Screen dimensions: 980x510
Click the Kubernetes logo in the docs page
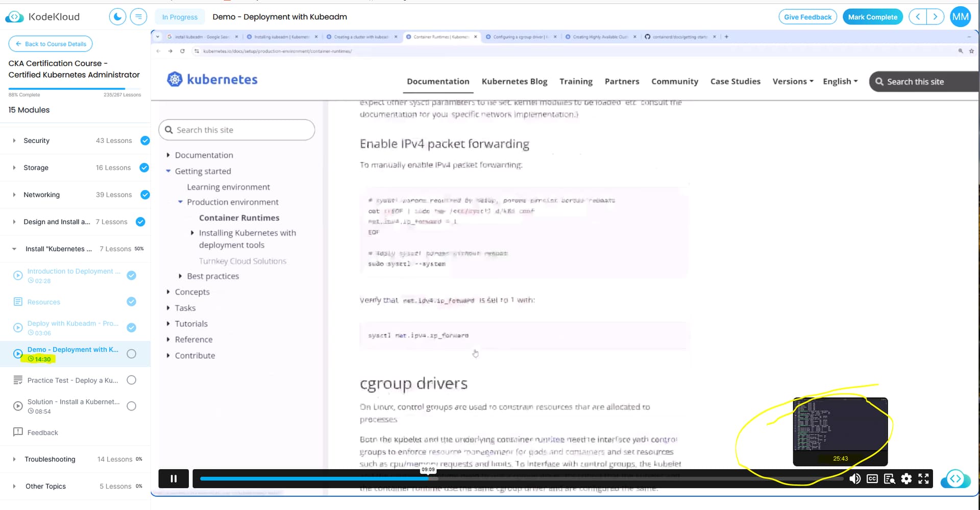(x=212, y=79)
